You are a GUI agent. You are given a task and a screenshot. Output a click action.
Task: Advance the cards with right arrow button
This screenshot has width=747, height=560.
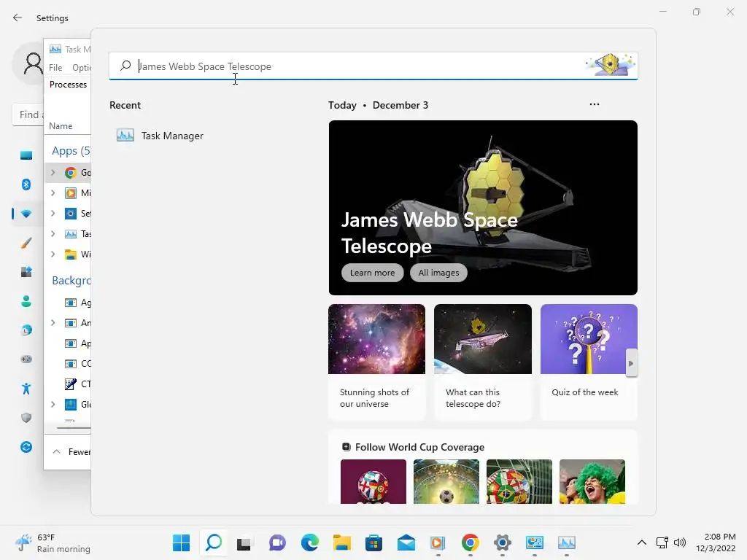coord(631,363)
